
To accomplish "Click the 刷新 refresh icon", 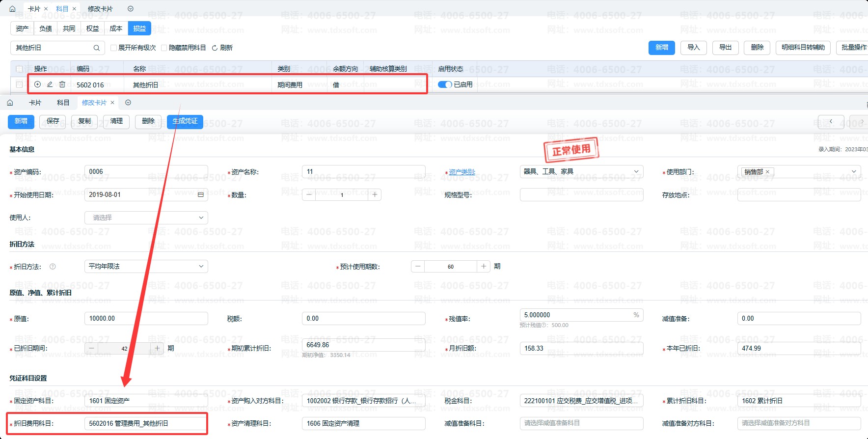I will pyautogui.click(x=215, y=48).
